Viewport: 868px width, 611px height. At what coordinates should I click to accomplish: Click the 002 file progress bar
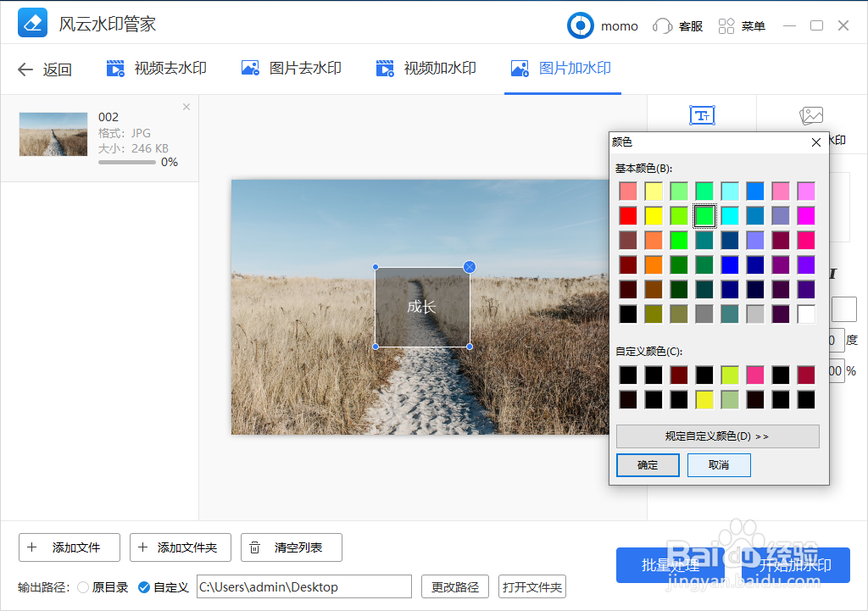tap(127, 162)
